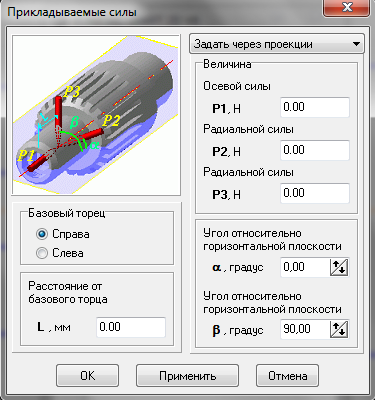Click the β angle value field
This screenshot has width=375, height=400.
tap(305, 330)
